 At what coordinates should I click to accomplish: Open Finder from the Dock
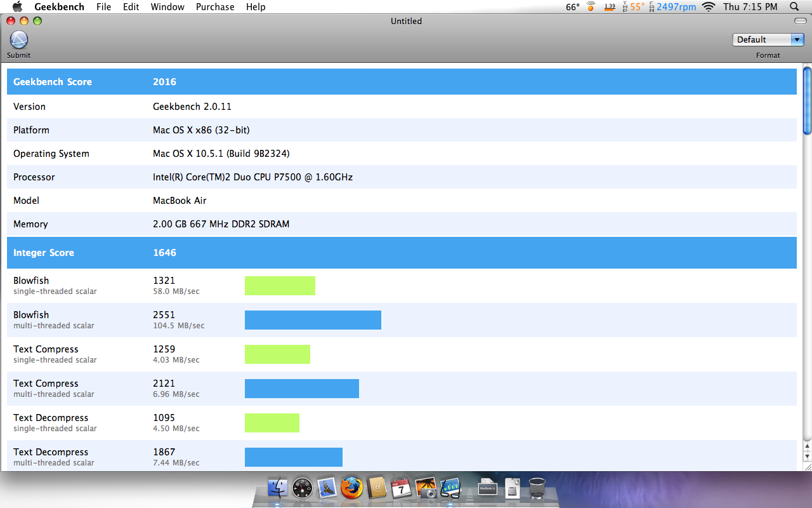tap(278, 488)
